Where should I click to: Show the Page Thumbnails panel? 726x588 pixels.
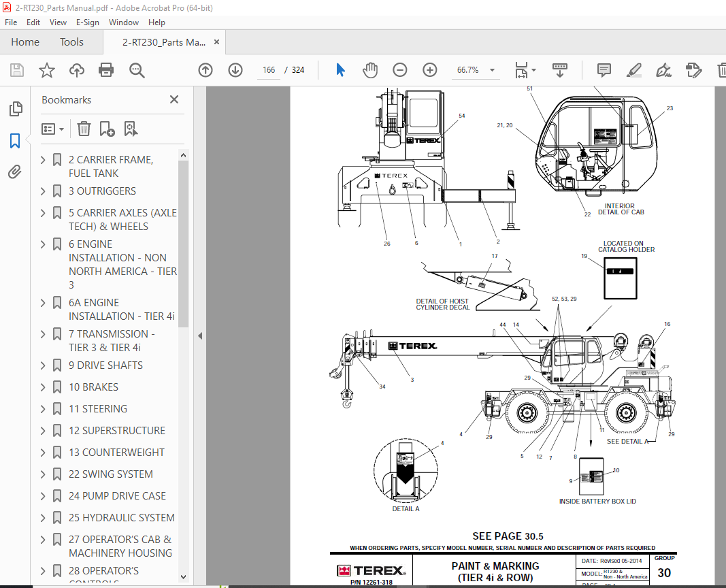pyautogui.click(x=15, y=109)
